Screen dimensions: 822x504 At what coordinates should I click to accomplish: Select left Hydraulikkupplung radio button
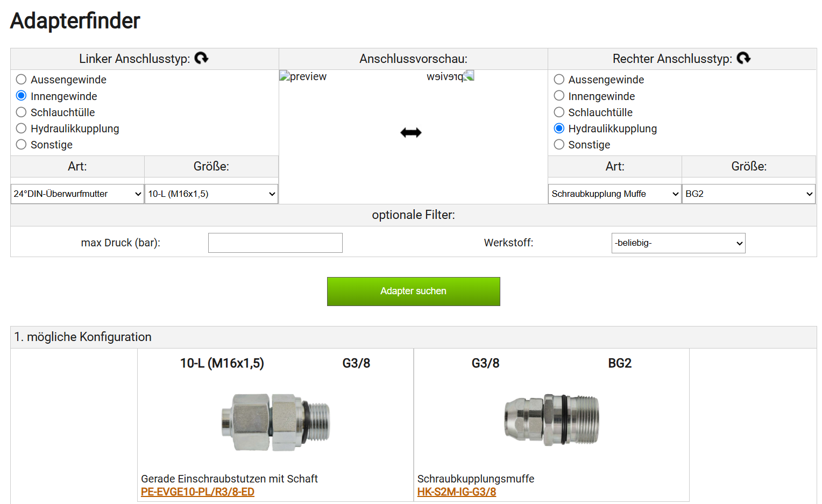(x=22, y=129)
